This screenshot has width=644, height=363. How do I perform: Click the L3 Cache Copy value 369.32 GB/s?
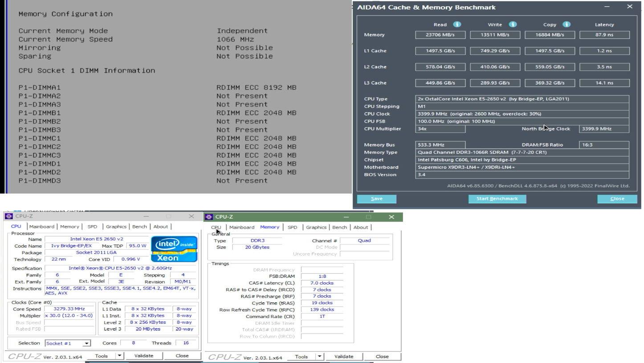[x=550, y=83]
